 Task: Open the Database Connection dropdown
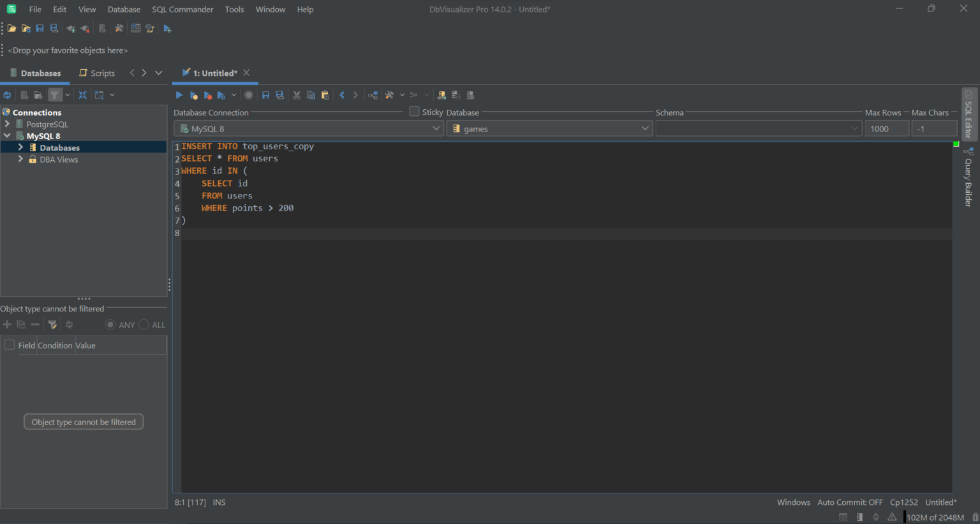436,128
